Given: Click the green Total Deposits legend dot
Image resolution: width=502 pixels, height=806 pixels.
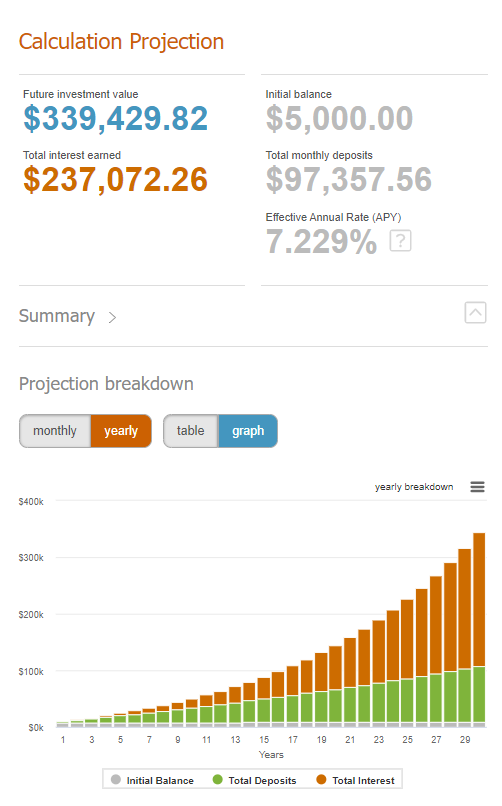Looking at the screenshot, I should click(x=217, y=779).
